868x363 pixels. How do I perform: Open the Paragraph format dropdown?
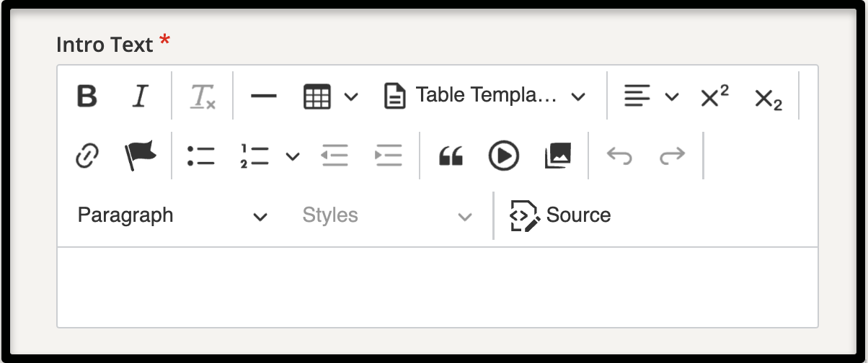pyautogui.click(x=173, y=215)
